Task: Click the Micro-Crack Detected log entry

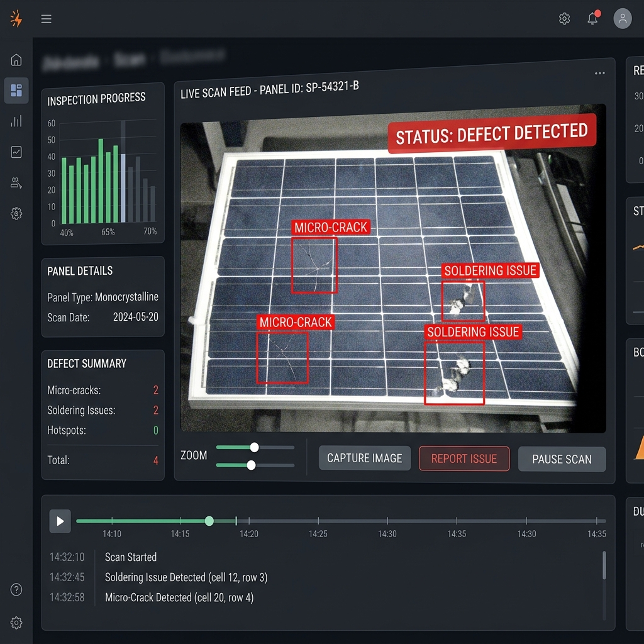Action: pyautogui.click(x=179, y=597)
